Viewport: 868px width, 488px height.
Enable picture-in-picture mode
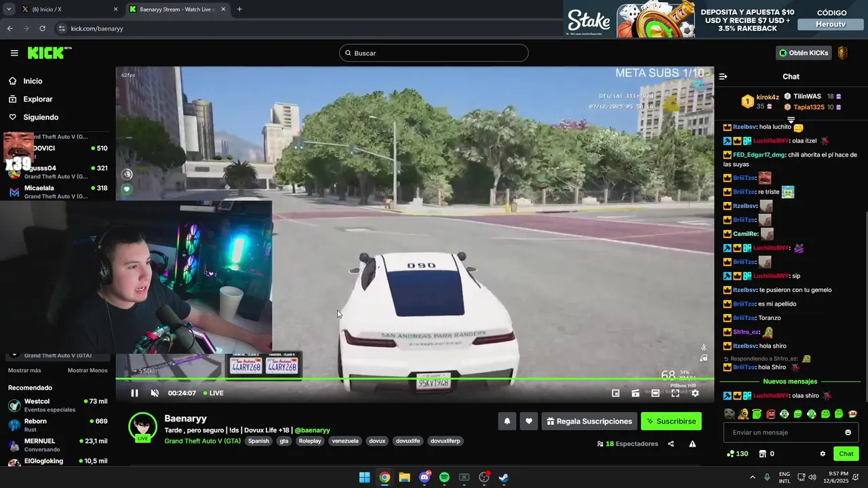point(616,393)
